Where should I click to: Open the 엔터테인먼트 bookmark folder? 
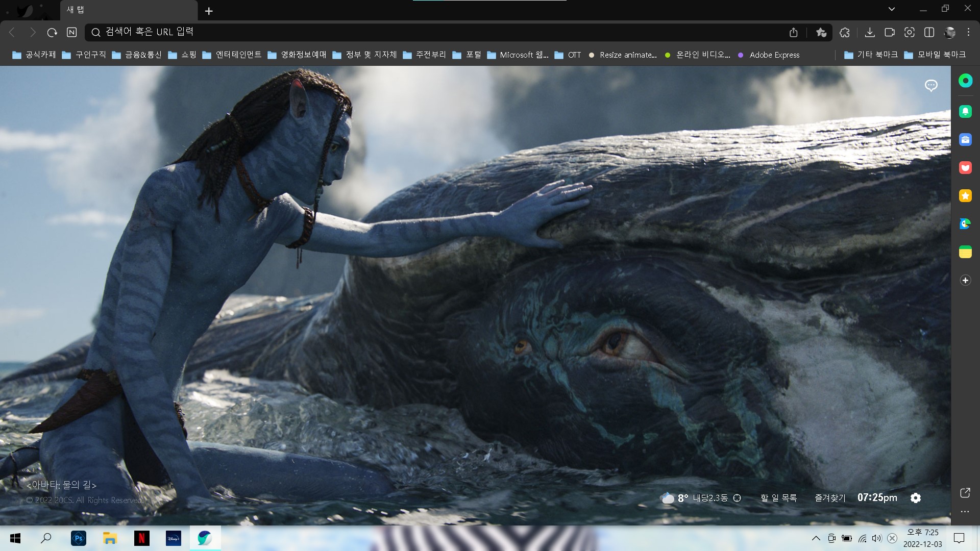coord(232,55)
